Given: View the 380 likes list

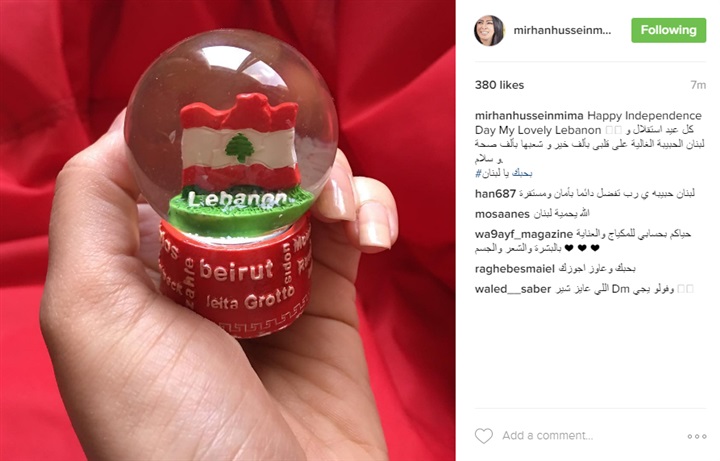Looking at the screenshot, I should pos(499,85).
